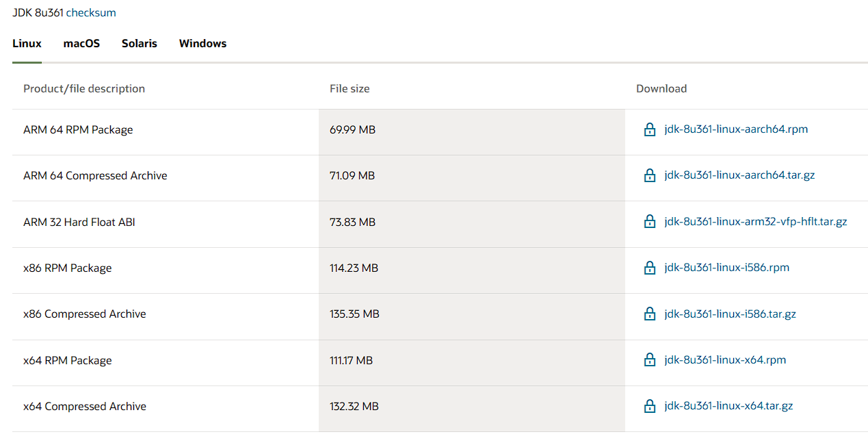Click the 'ARM 64 Compressed Archive' description

pyautogui.click(x=95, y=175)
